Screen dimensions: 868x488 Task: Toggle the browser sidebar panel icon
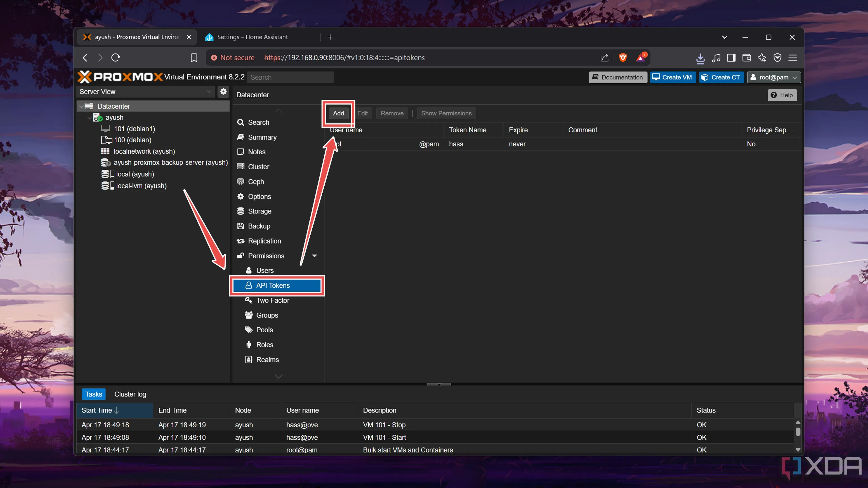point(731,58)
